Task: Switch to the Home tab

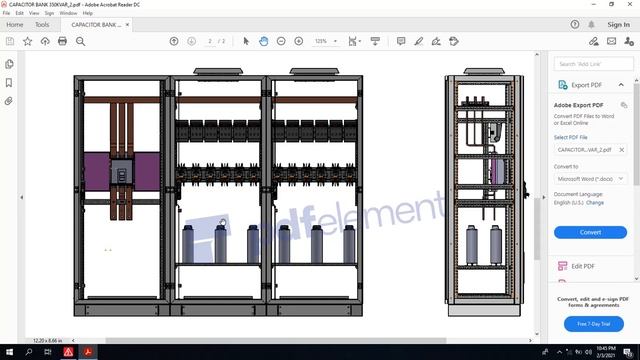Action: coord(15,24)
